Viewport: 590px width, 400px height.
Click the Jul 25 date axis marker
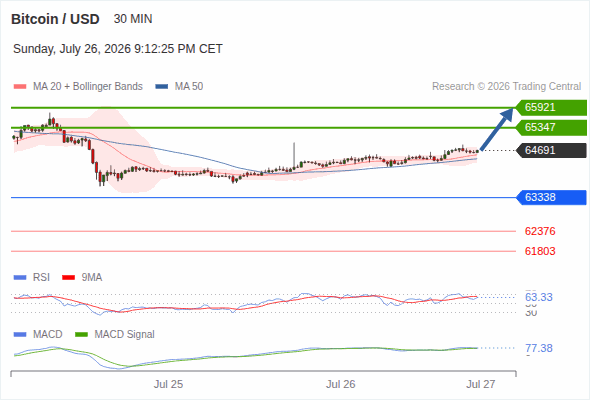tap(168, 384)
